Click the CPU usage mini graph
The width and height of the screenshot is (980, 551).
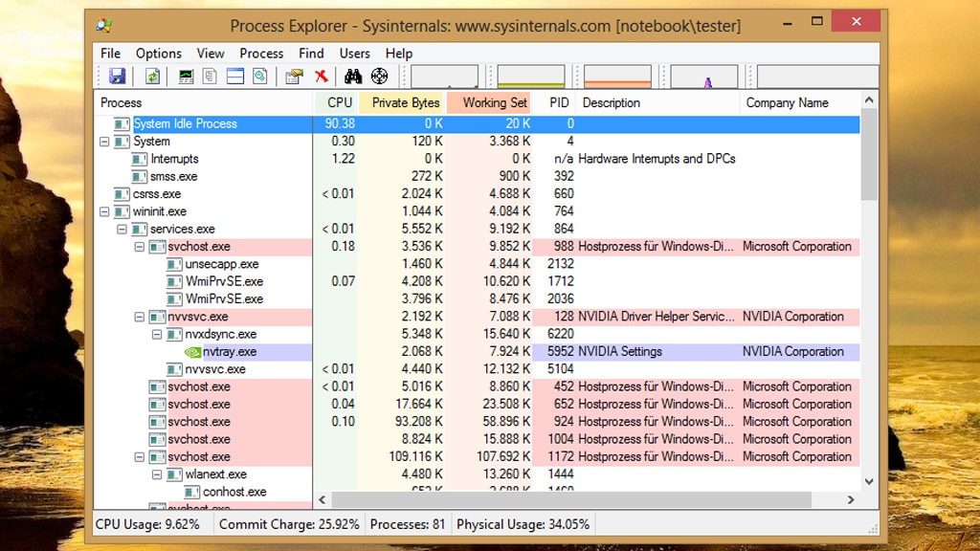pyautogui.click(x=445, y=77)
